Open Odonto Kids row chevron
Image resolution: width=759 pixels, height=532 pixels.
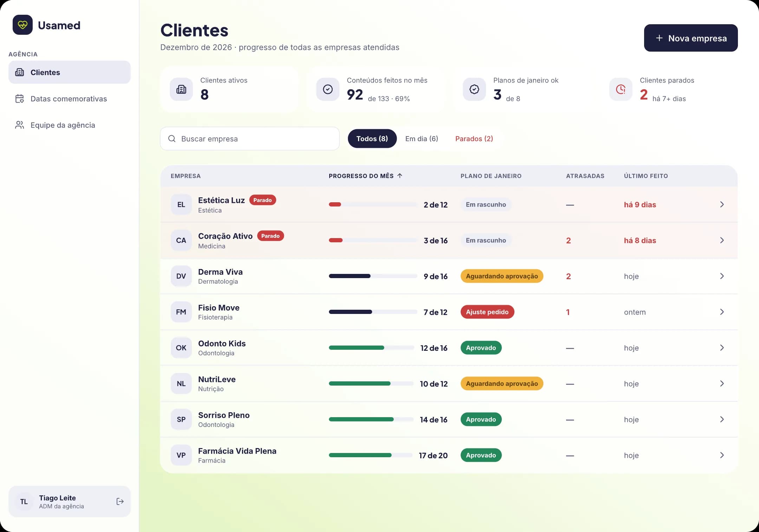coord(722,348)
